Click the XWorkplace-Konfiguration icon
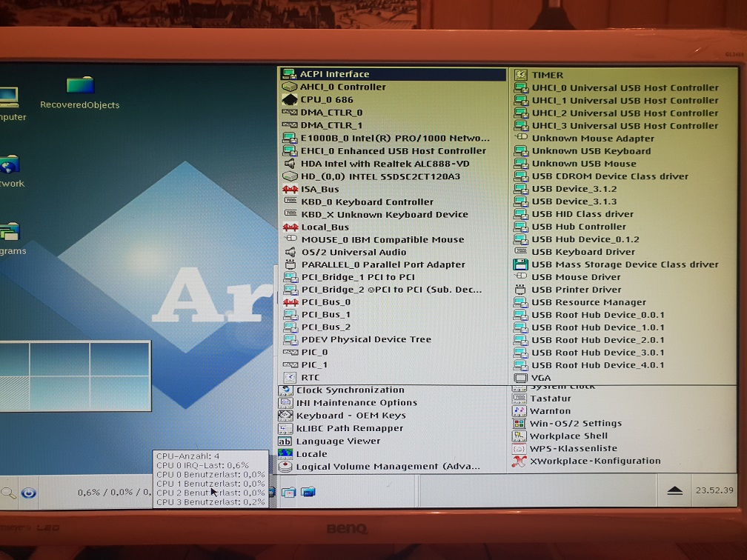This screenshot has height=560, width=747. (519, 461)
